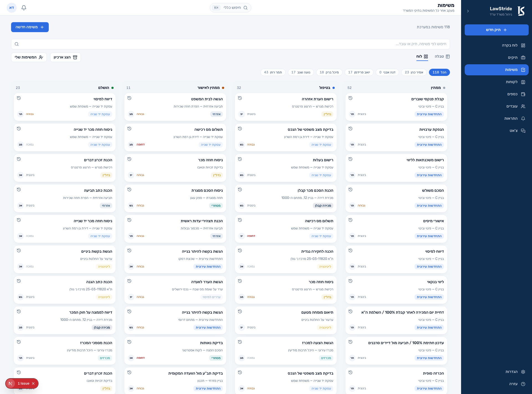Click the task search field
The width and height of the screenshot is (532, 394).
231,44
